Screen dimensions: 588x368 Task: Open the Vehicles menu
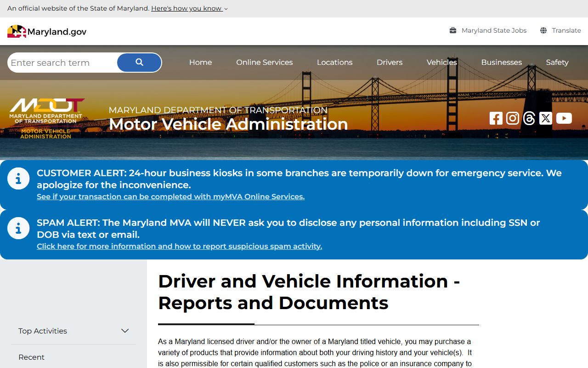coord(442,63)
